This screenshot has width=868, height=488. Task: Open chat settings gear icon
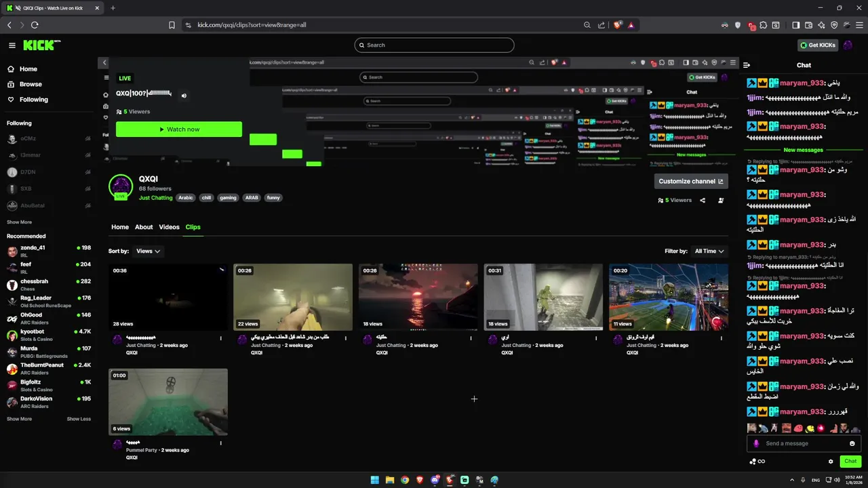tap(831, 462)
